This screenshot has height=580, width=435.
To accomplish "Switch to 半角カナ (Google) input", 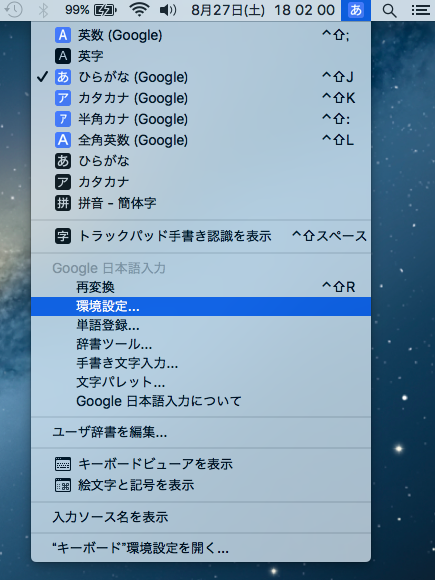I will 201,119.
